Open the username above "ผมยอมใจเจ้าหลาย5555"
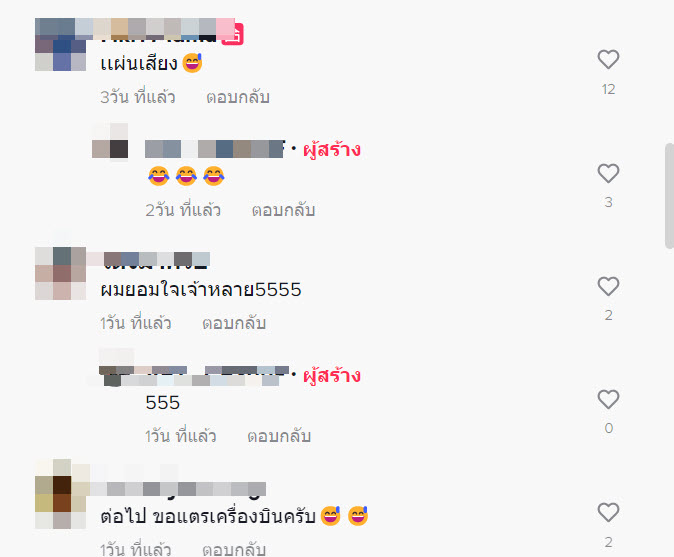 [156, 260]
